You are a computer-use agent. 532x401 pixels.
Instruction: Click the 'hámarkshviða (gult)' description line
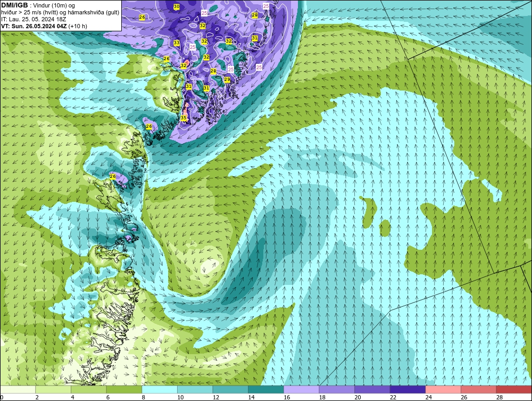point(60,12)
